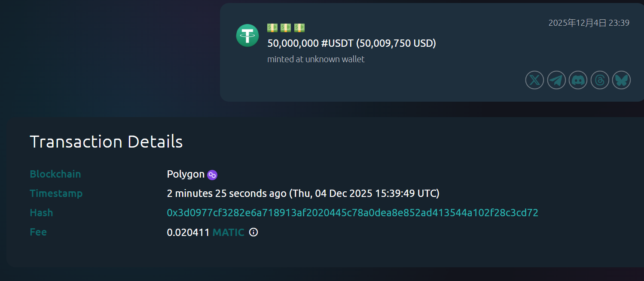
Task: Click the MATIC currency label
Action: point(228,233)
